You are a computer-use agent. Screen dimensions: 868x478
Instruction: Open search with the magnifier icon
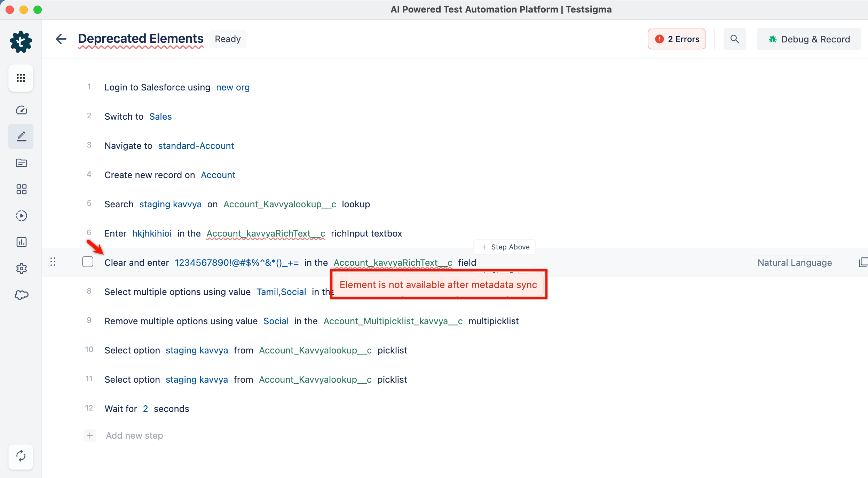click(x=734, y=39)
